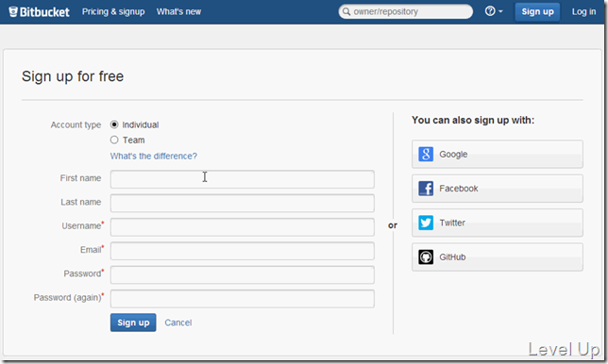The image size is (608, 364).
Task: Select the Team account type
Action: (x=114, y=140)
